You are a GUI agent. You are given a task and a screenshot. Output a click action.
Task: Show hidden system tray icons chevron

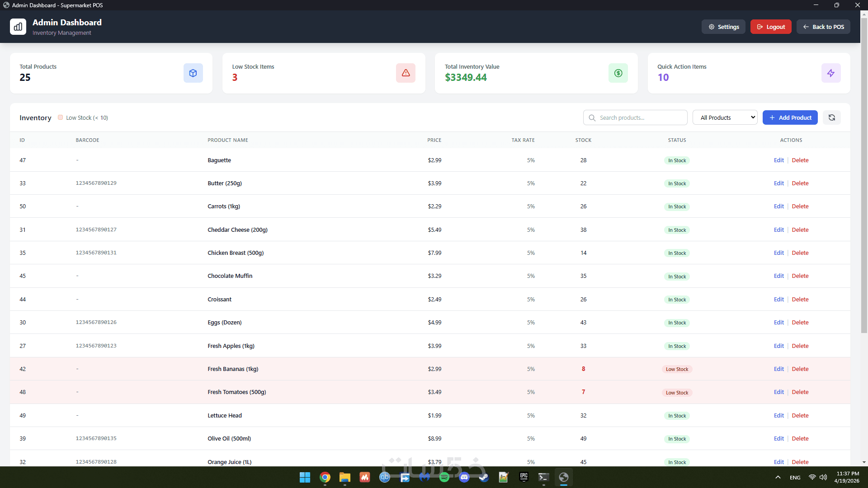[778, 477]
